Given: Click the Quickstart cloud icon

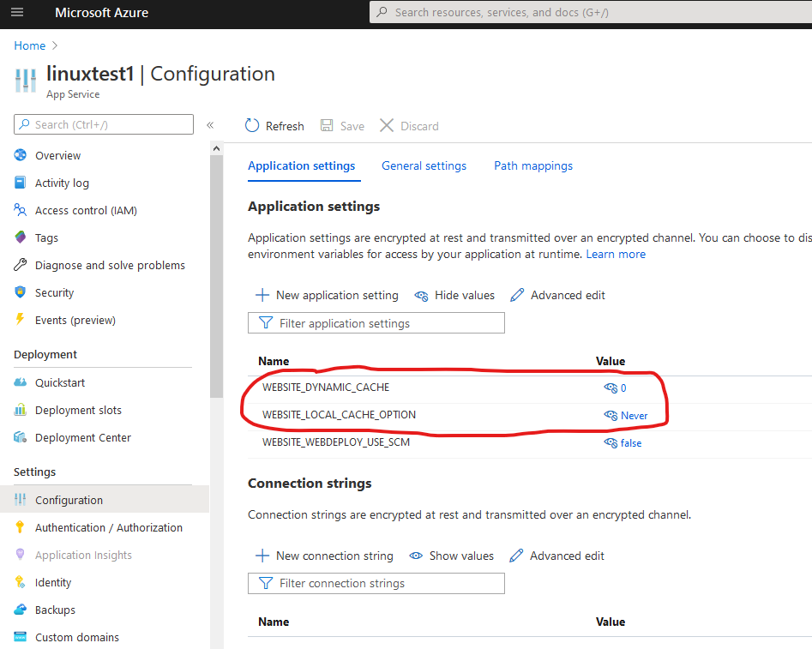Looking at the screenshot, I should (21, 382).
